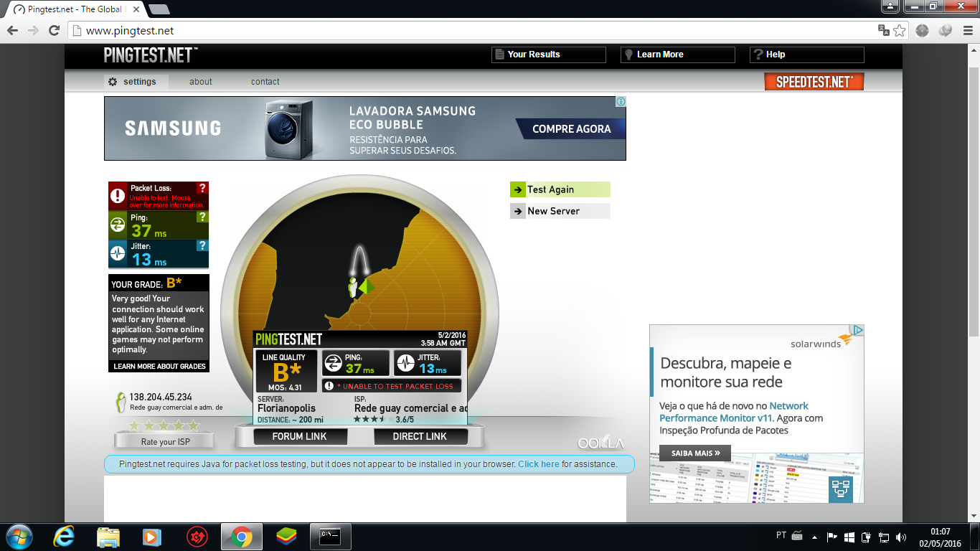Image resolution: width=980 pixels, height=551 pixels.
Task: Click AdChoices icon on solarwinds ad
Action: coord(859,330)
